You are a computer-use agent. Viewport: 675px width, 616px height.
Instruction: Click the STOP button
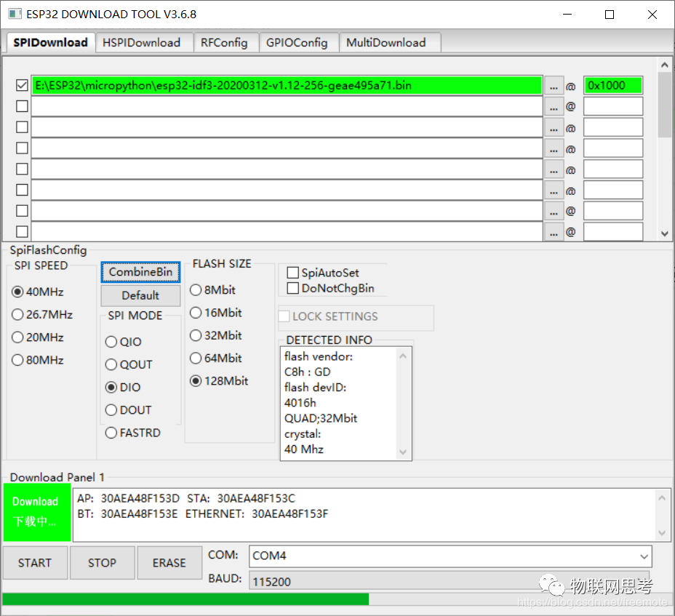click(x=102, y=563)
